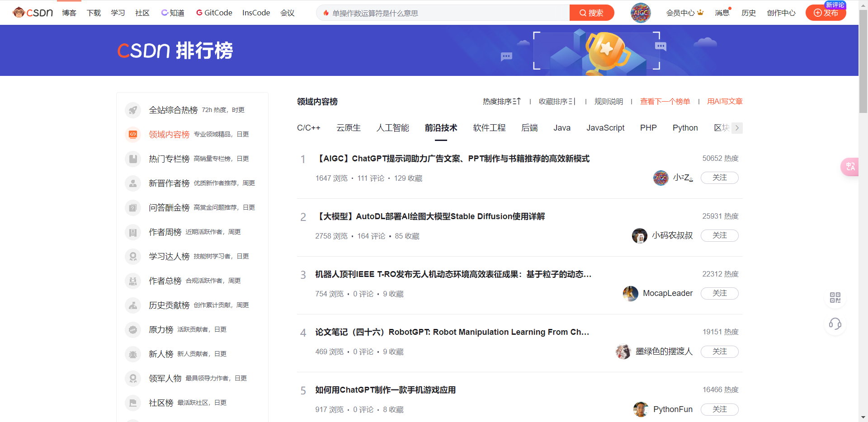
Task: Click the icon beside 历史贡献榜
Action: tap(133, 305)
